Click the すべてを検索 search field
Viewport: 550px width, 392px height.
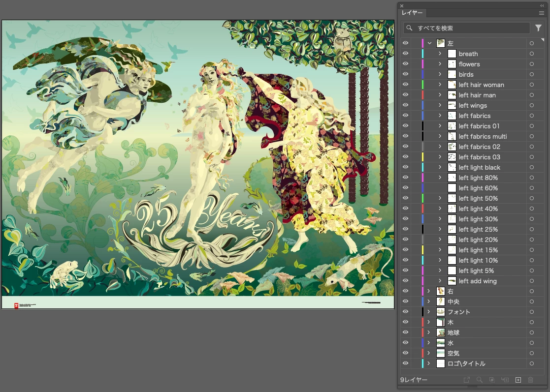pos(466,28)
